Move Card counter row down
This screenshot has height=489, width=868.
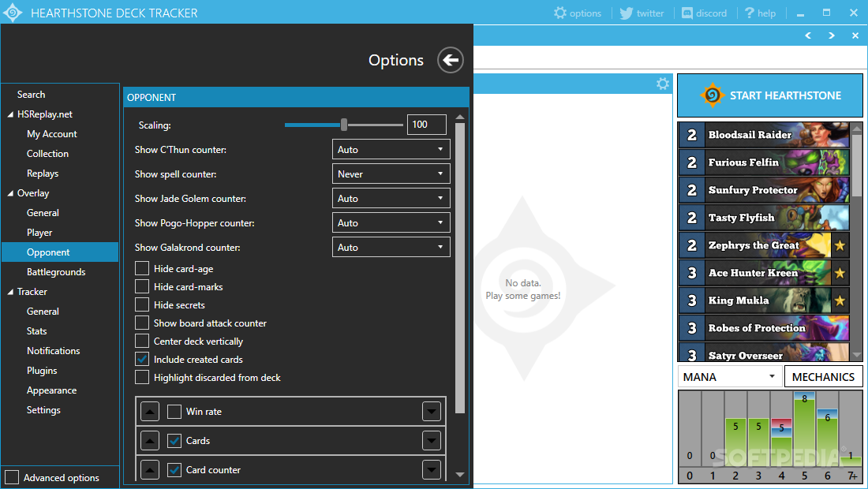tap(431, 469)
